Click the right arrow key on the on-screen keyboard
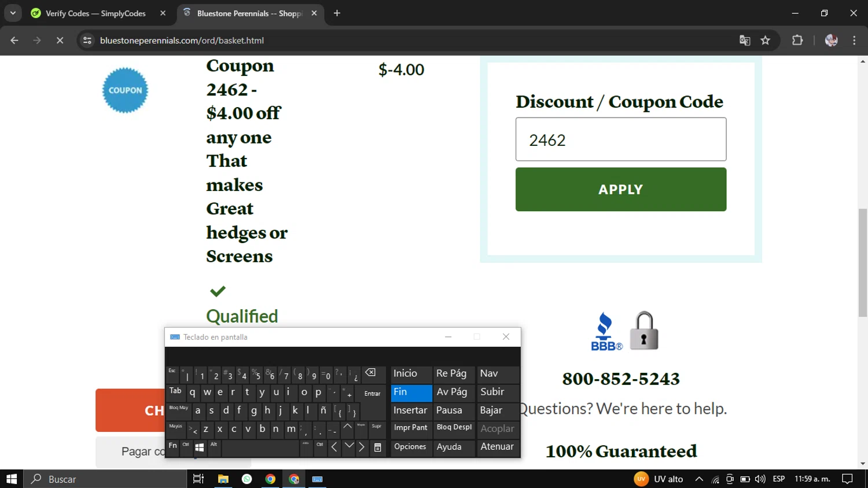The height and width of the screenshot is (488, 868). click(362, 447)
